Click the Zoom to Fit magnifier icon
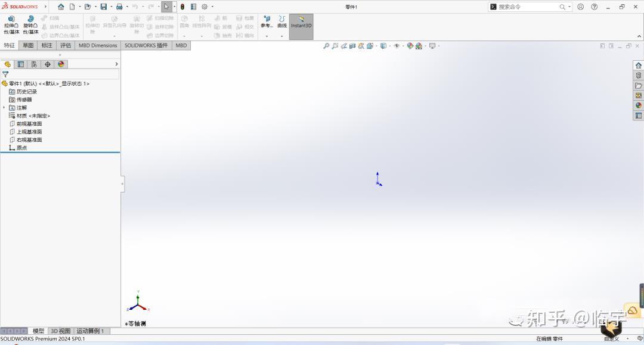Viewport: 644px width, 345px height. click(326, 45)
